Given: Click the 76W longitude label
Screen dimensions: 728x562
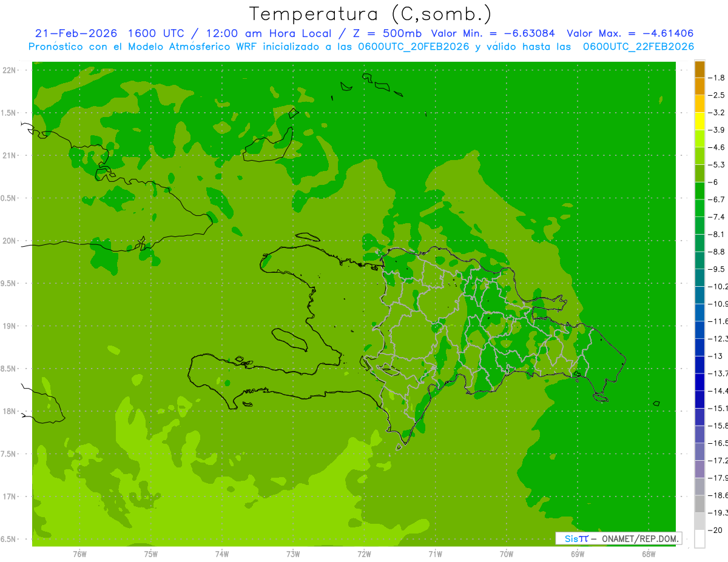Looking at the screenshot, I should (x=79, y=554).
